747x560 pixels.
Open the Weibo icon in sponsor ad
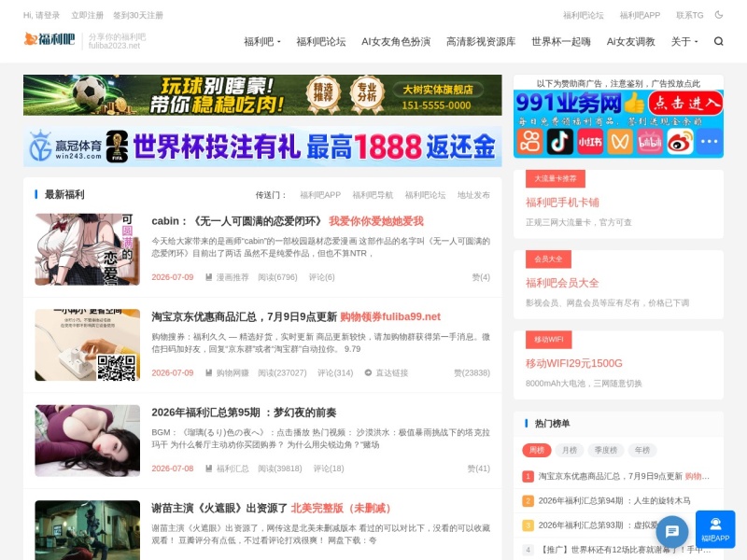coord(680,142)
